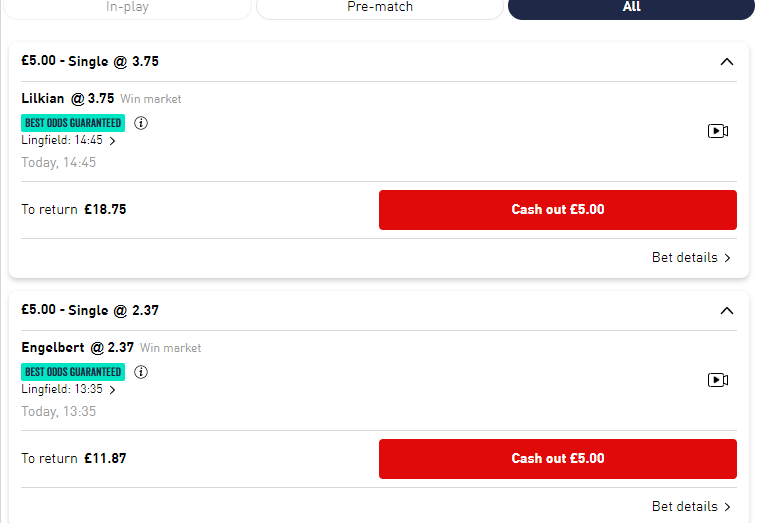Go to Lingfield 13:35 race
The height and width of the screenshot is (523, 757).
68,389
